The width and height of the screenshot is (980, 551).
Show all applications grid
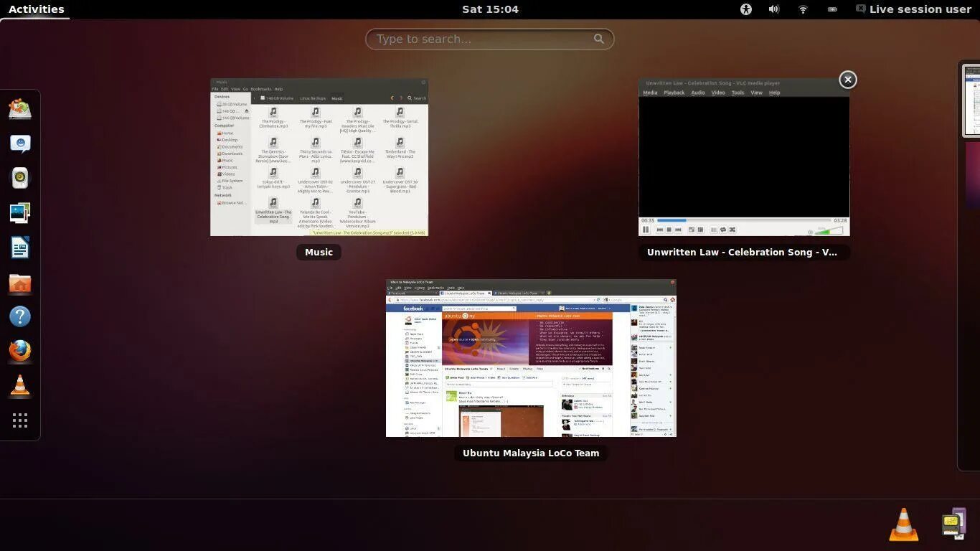point(20,420)
